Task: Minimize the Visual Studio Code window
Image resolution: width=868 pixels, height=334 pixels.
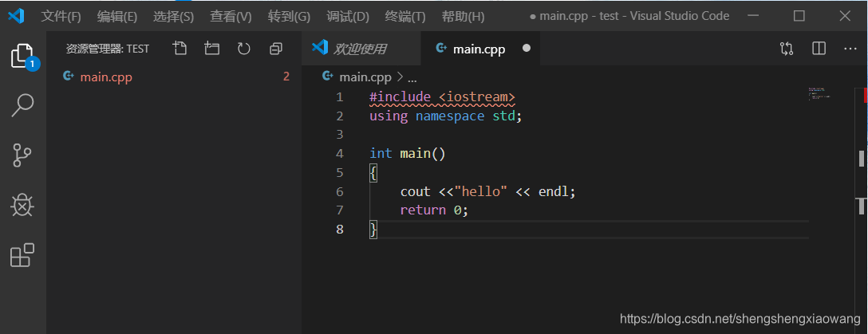Action: point(753,16)
